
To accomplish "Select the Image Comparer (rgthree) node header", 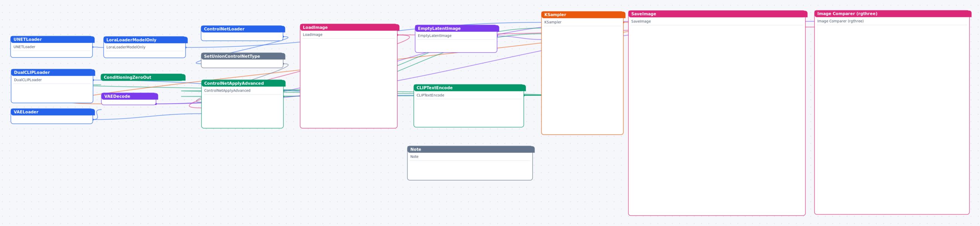I will pyautogui.click(x=893, y=14).
